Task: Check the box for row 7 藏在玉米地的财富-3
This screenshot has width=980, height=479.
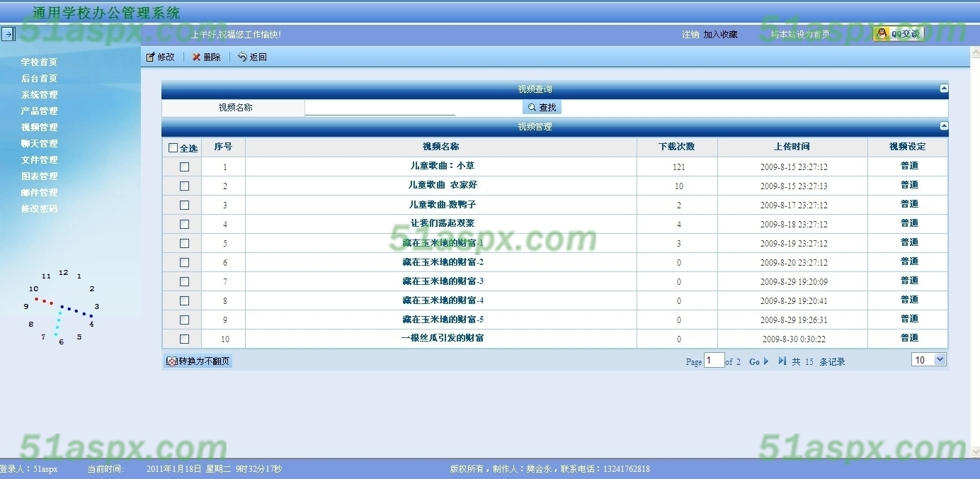Action: coord(184,282)
